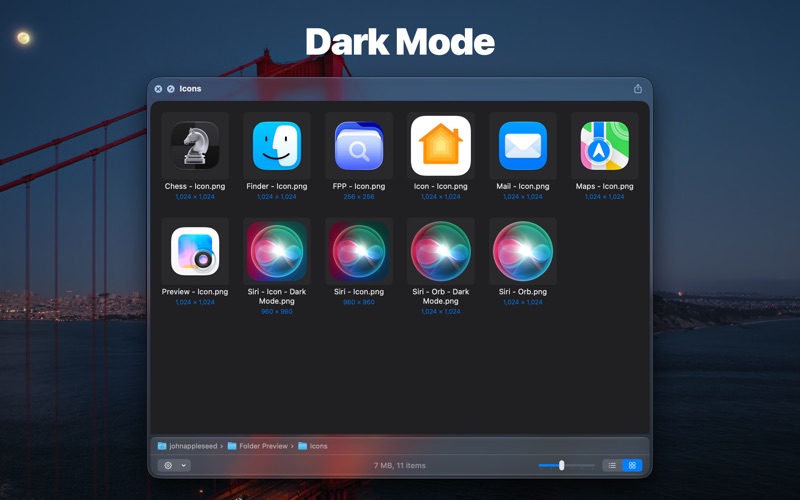Click the Chess - Icon.png file name
800x500 pixels.
(195, 186)
